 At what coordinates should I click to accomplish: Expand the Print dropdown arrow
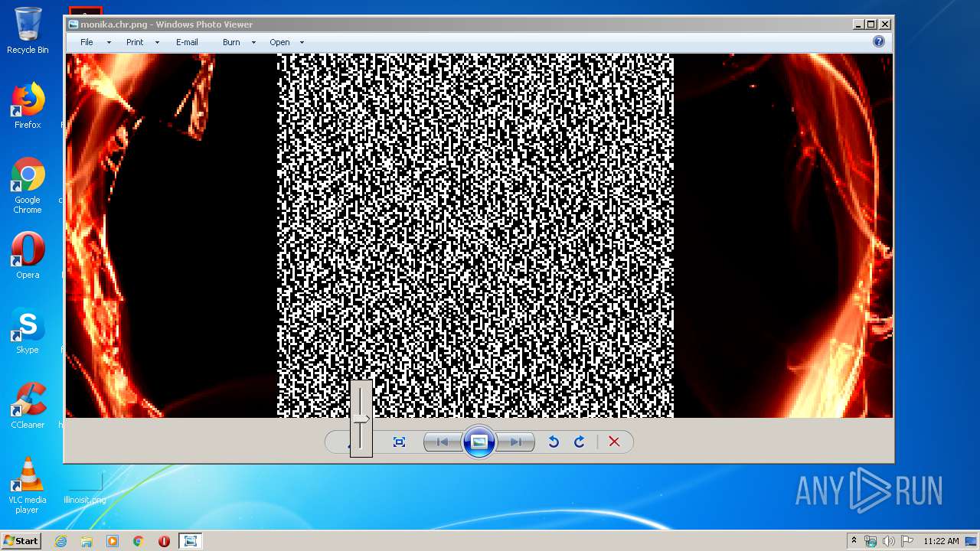coord(157,42)
